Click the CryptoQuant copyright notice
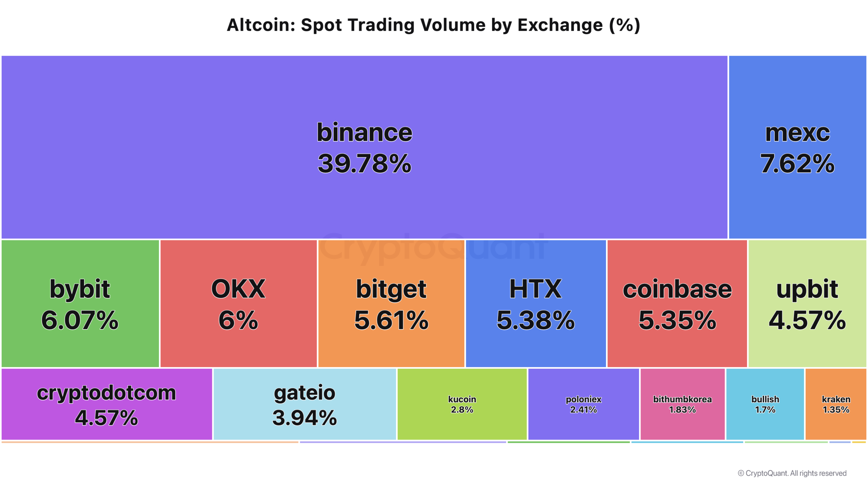 point(792,473)
